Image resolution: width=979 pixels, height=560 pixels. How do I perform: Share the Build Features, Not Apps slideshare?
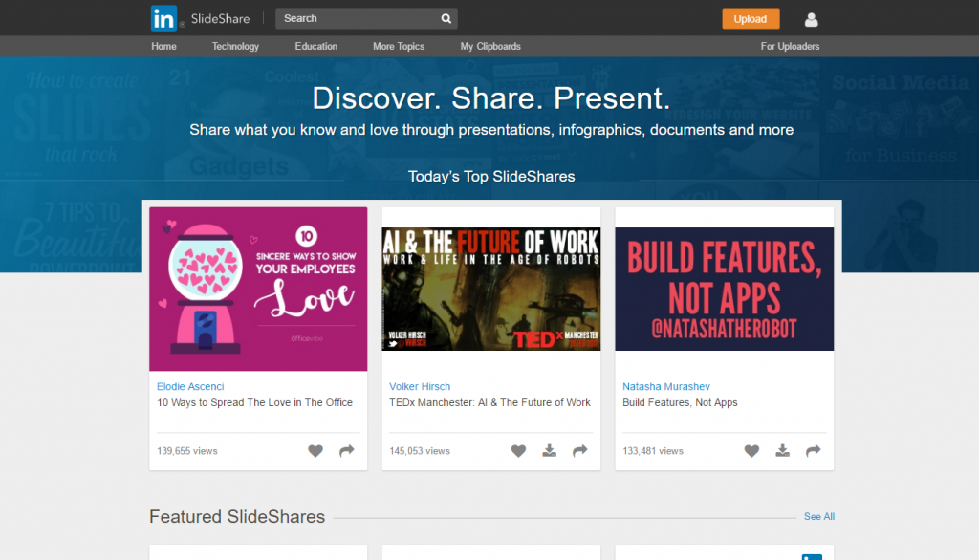pyautogui.click(x=813, y=451)
